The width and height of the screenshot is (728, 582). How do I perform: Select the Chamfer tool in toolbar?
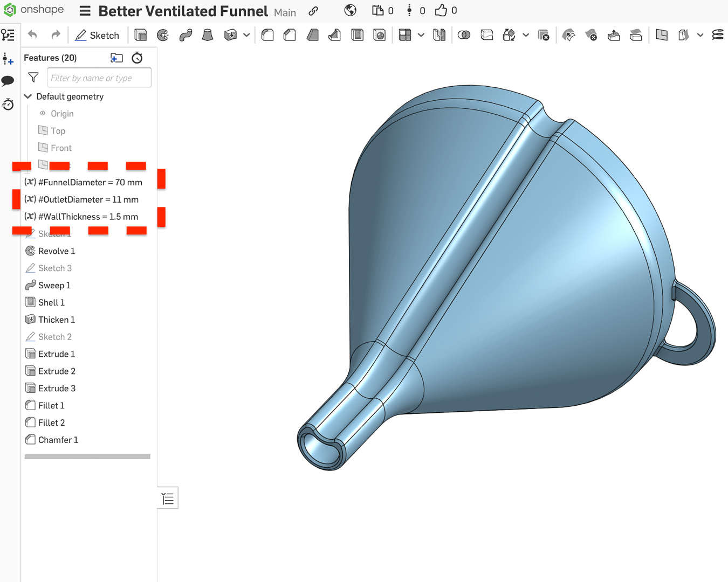tap(290, 35)
